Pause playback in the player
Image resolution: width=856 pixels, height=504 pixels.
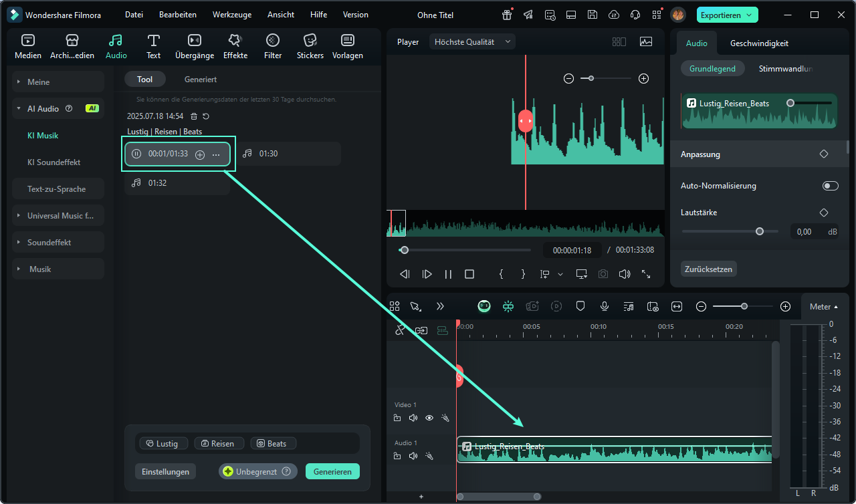pyautogui.click(x=448, y=274)
